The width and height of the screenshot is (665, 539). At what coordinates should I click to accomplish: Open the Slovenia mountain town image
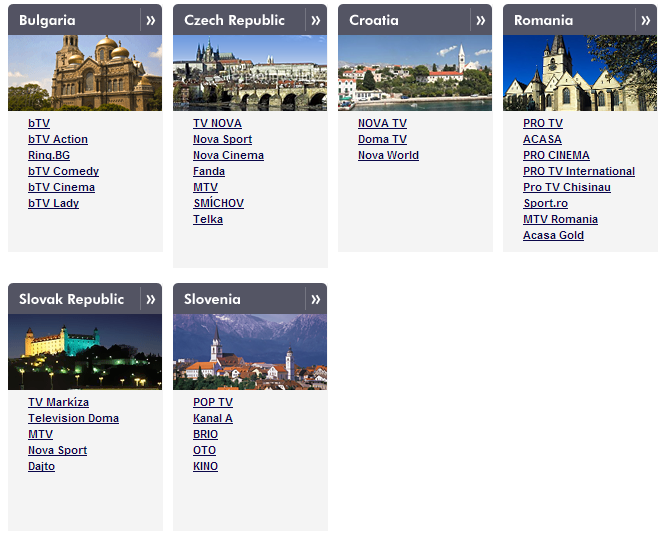(x=250, y=352)
